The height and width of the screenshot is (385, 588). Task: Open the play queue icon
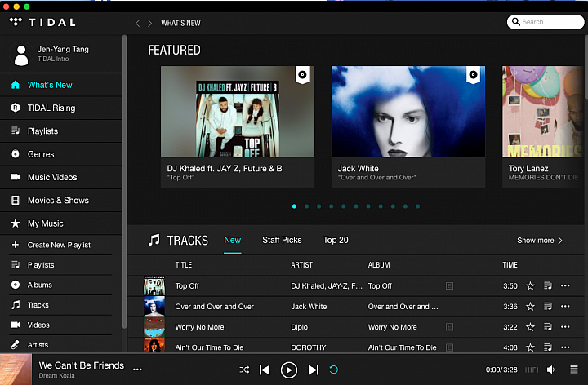[574, 370]
